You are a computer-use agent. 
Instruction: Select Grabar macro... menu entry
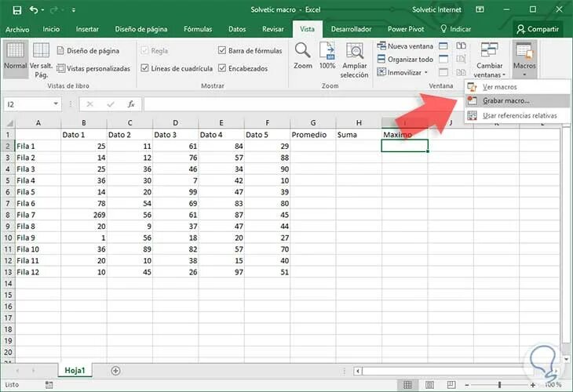(517, 100)
